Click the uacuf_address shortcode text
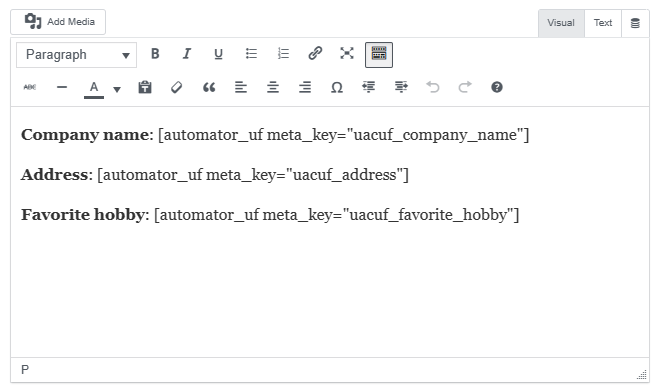655x387 pixels. [253, 175]
